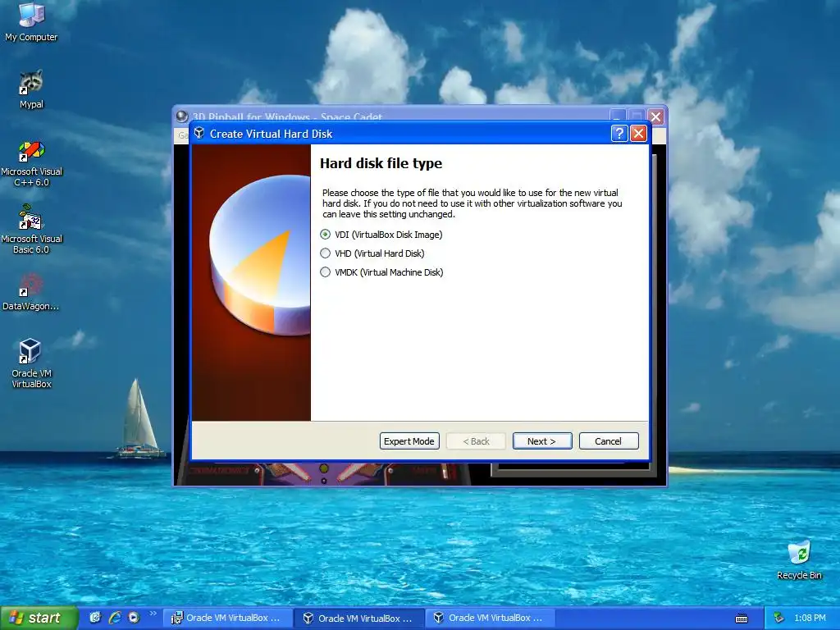Viewport: 840px width, 630px height.
Task: Switch to second Oracle VM VirtualBox taskbar button
Action: click(359, 619)
